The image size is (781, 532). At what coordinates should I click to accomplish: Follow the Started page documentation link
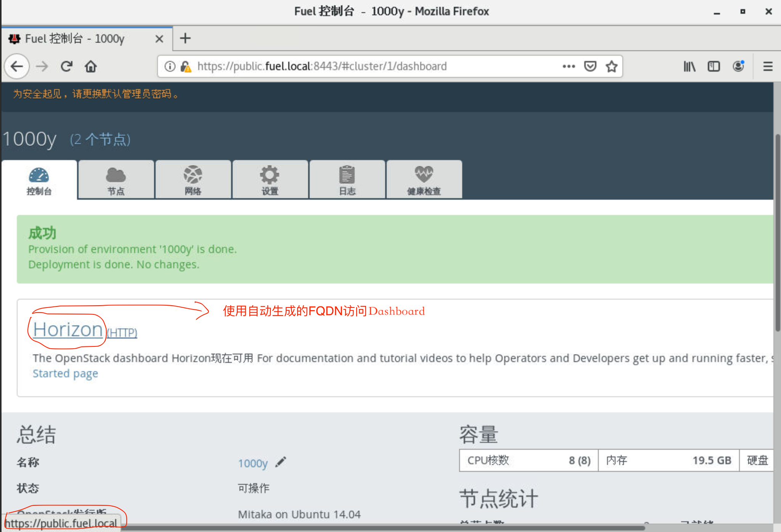65,373
